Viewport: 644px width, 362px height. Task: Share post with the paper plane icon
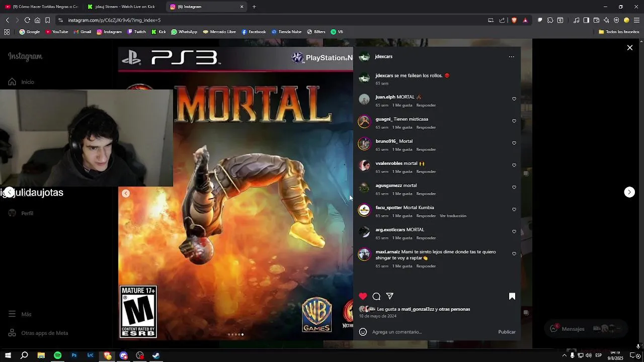(389, 296)
